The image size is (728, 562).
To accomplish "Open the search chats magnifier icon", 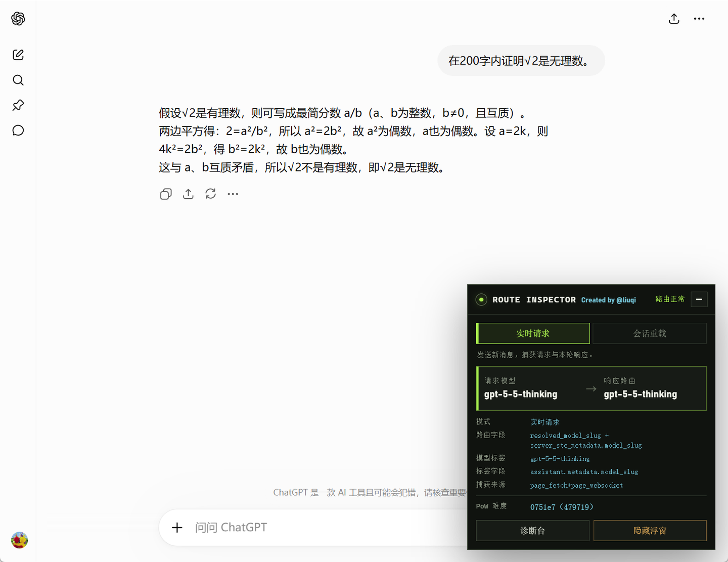I will click(x=18, y=80).
